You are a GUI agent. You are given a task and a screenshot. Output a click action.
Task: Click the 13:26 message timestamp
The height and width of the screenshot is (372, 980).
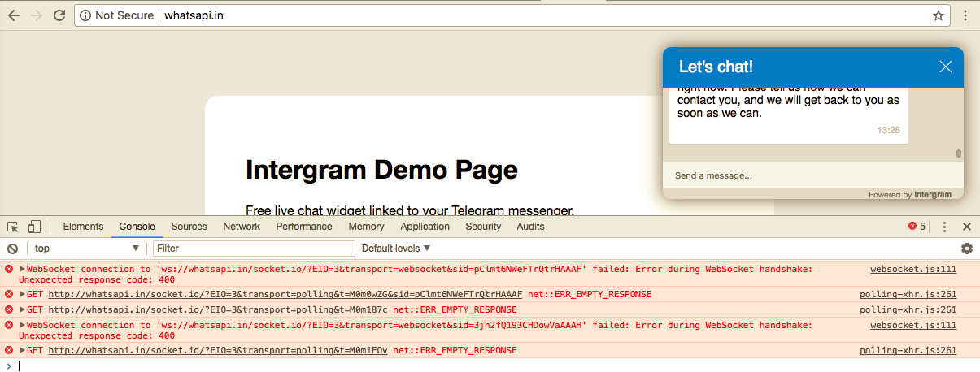[888, 130]
